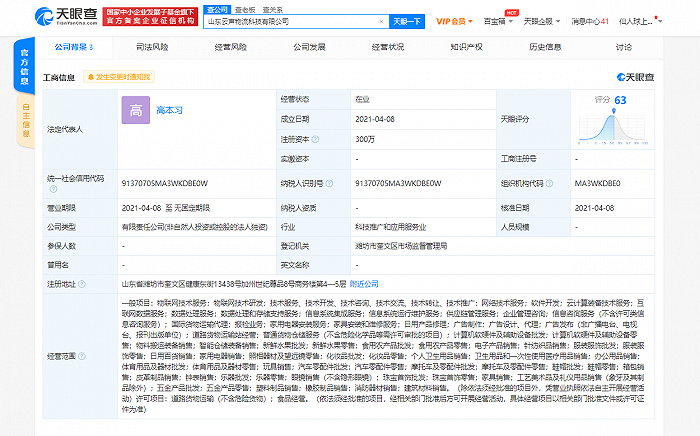Screen dimensions: 700x436
Task: Open the 经营风险 tab
Action: pos(231,47)
